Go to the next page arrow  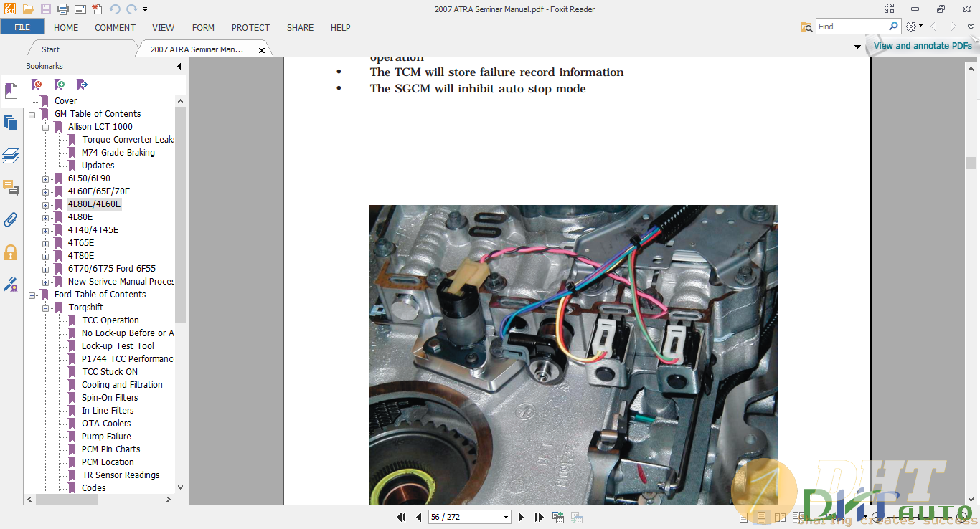522,517
